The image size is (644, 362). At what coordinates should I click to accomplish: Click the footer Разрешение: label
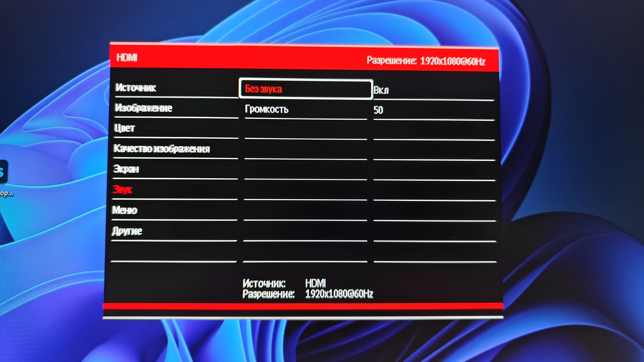(x=269, y=294)
